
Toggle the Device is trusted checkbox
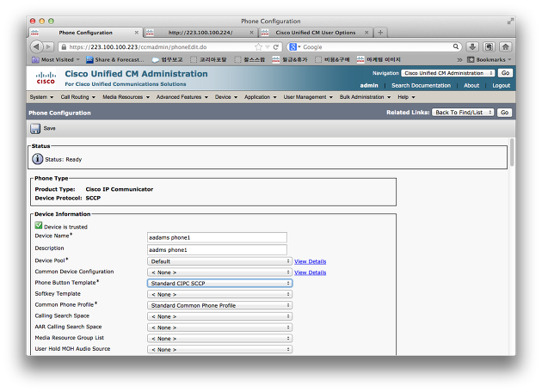point(39,225)
